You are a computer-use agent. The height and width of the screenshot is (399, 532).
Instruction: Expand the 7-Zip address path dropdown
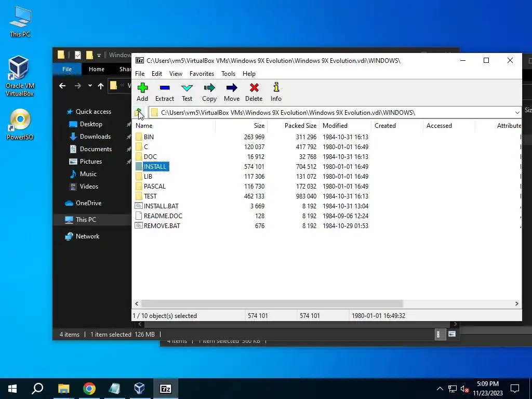[x=517, y=112]
